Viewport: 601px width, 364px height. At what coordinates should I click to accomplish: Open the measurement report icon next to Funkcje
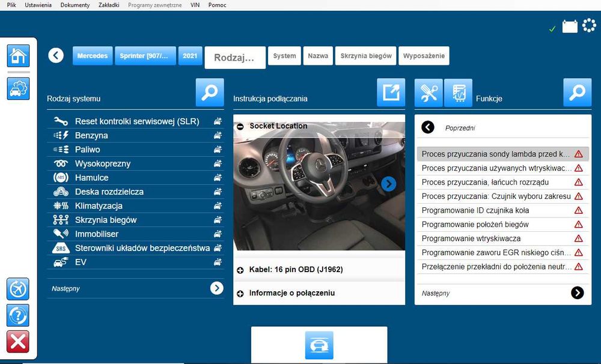coord(458,93)
